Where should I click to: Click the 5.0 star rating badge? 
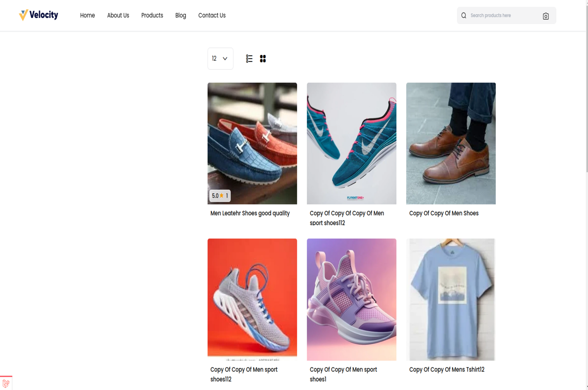coord(220,196)
